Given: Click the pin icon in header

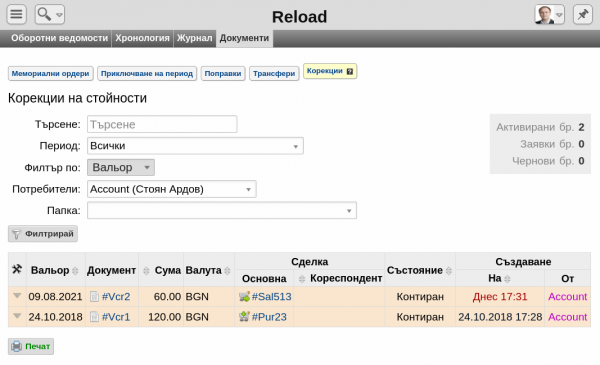Looking at the screenshot, I should (x=582, y=15).
